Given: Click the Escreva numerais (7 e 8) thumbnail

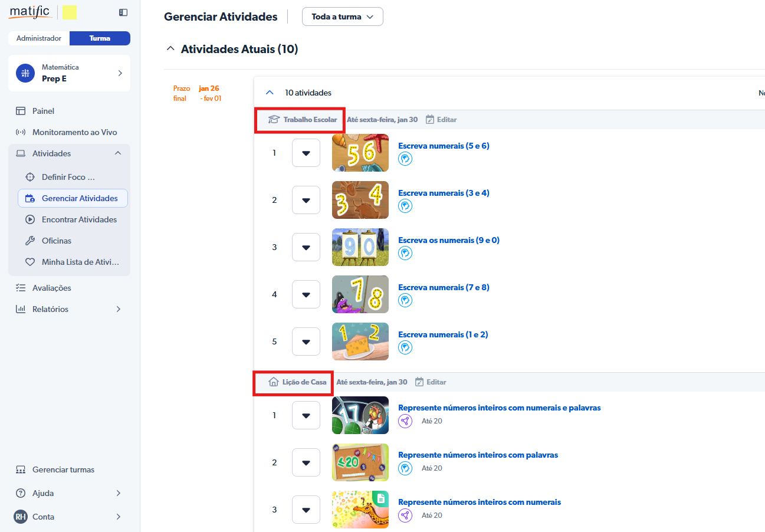Looking at the screenshot, I should (x=360, y=294).
